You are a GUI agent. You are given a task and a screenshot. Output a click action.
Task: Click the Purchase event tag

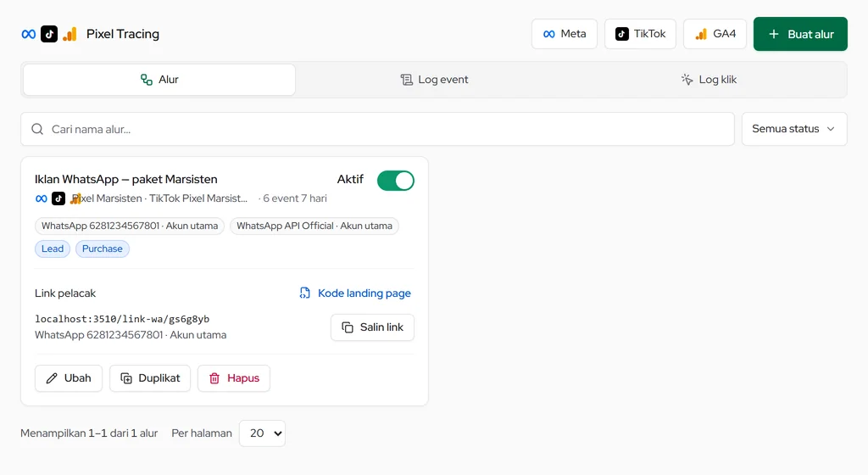coord(103,249)
